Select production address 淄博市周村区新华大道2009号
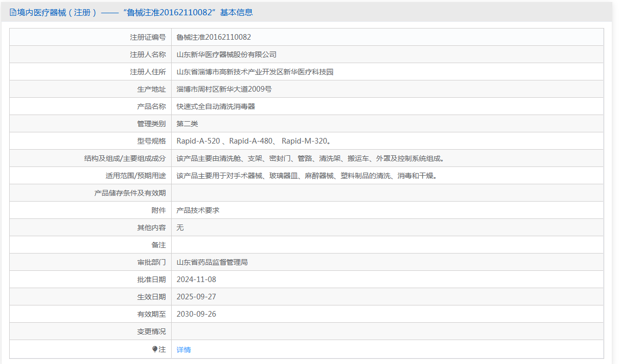Screen dimensions: 621x364 click(x=224, y=89)
